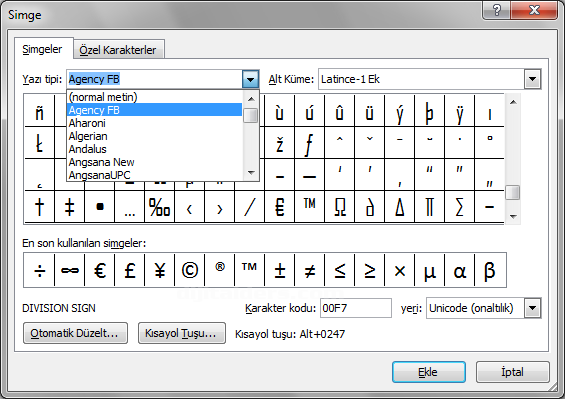Click the Otomatik Düzelt... button
The height and width of the screenshot is (399, 565).
pyautogui.click(x=75, y=333)
